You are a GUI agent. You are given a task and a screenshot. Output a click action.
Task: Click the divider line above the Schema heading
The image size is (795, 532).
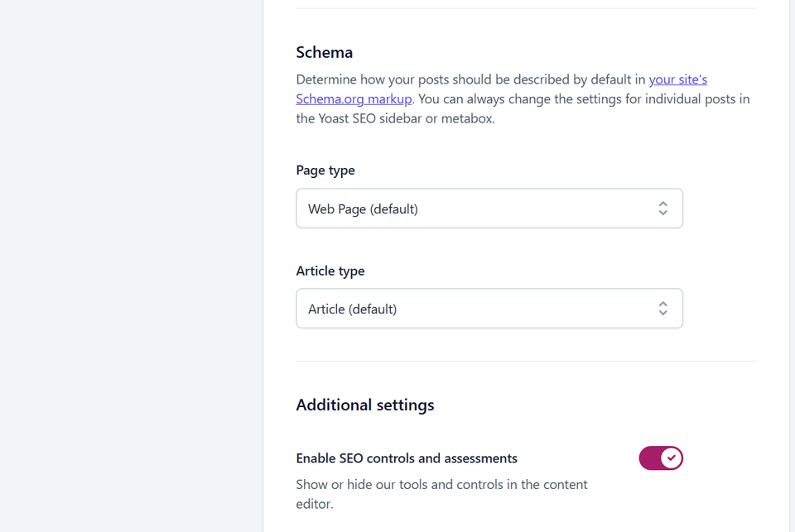[527, 8]
